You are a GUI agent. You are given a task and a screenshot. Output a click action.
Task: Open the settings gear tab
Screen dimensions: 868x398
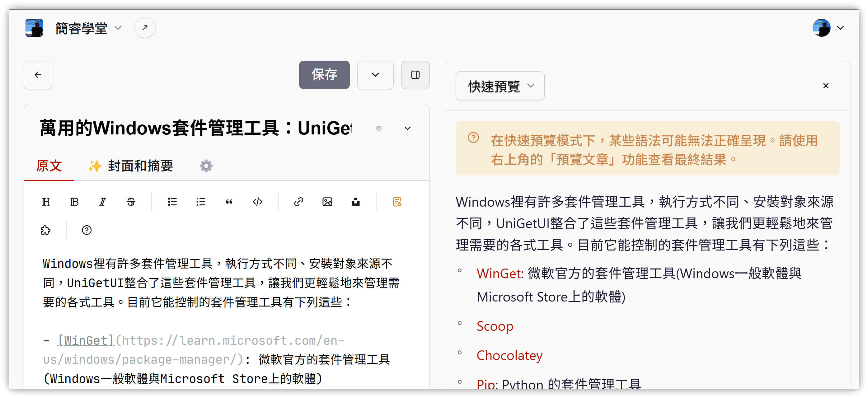coord(206,166)
